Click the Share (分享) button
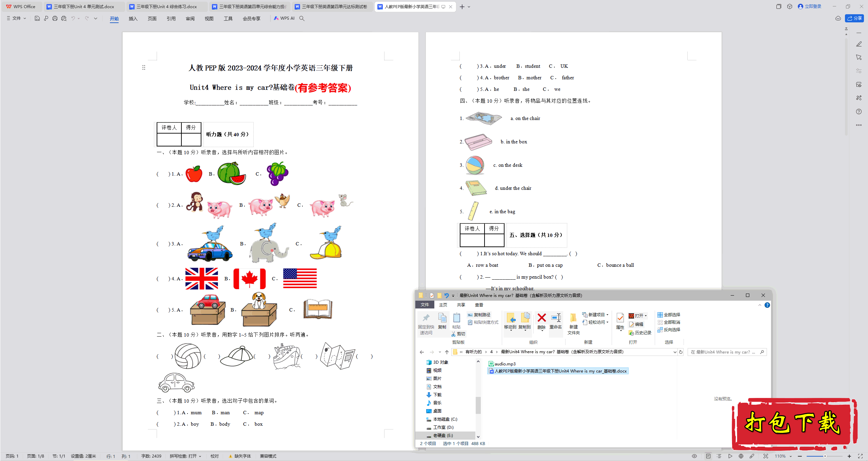The height and width of the screenshot is (461, 868). coord(854,18)
